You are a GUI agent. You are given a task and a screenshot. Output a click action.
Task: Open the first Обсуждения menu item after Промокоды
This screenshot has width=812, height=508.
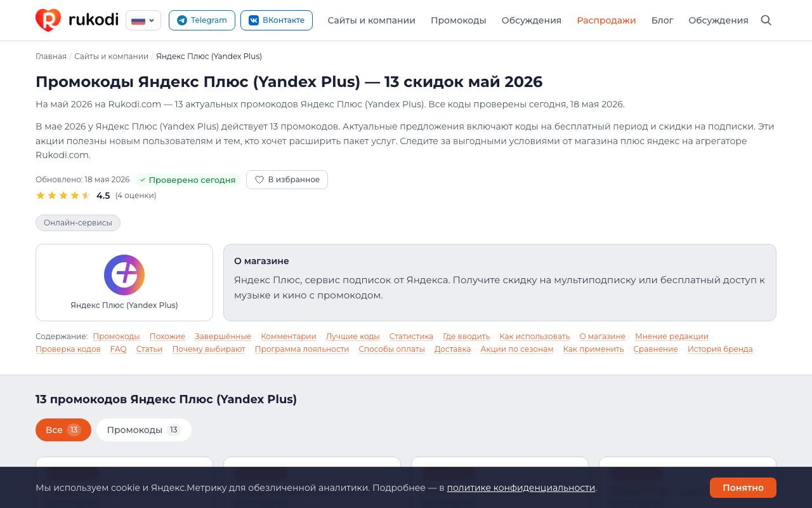[x=532, y=20]
